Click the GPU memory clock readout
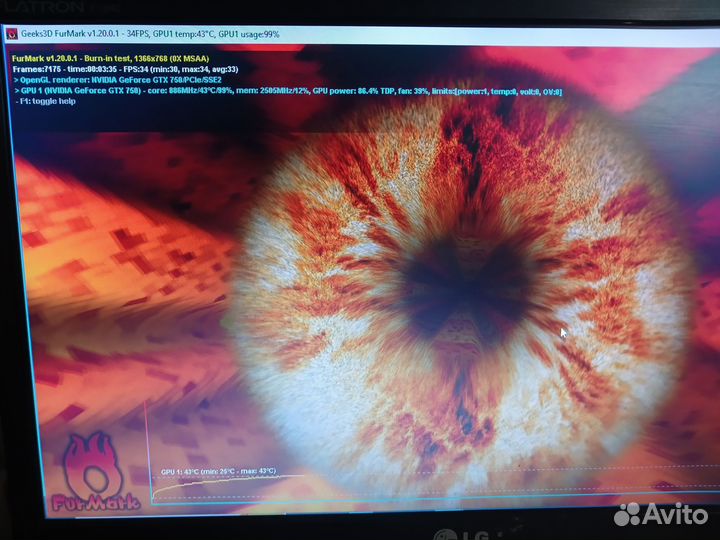720x540 pixels. pyautogui.click(x=279, y=91)
